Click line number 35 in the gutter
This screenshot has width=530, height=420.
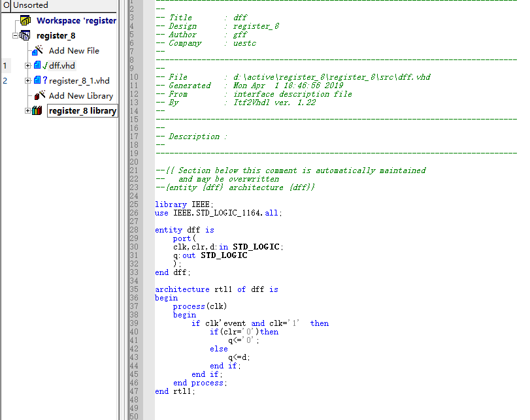click(x=134, y=289)
